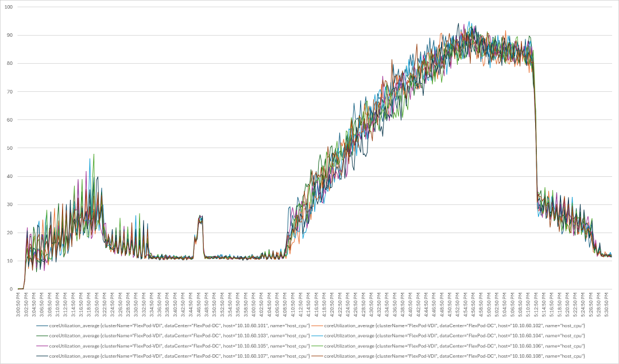This screenshot has height=364, width=619.
Task: Click the 3:18:50 PM time axis label
Action: (x=89, y=304)
